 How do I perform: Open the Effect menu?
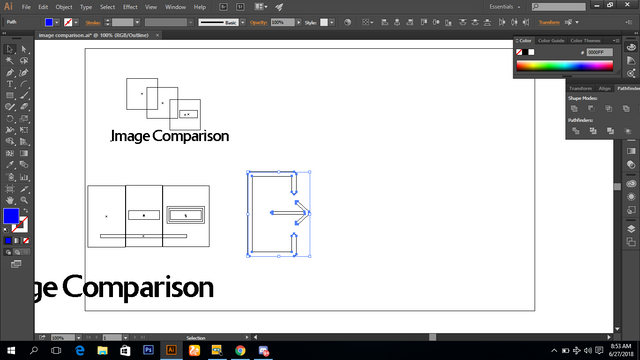pyautogui.click(x=130, y=7)
